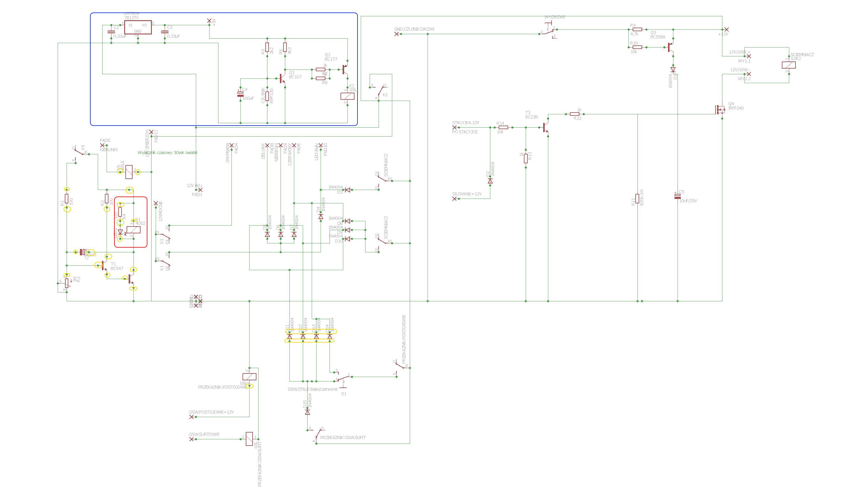Click potentiometer R3 1M
Screen dimensions: 868x502
coord(67,283)
